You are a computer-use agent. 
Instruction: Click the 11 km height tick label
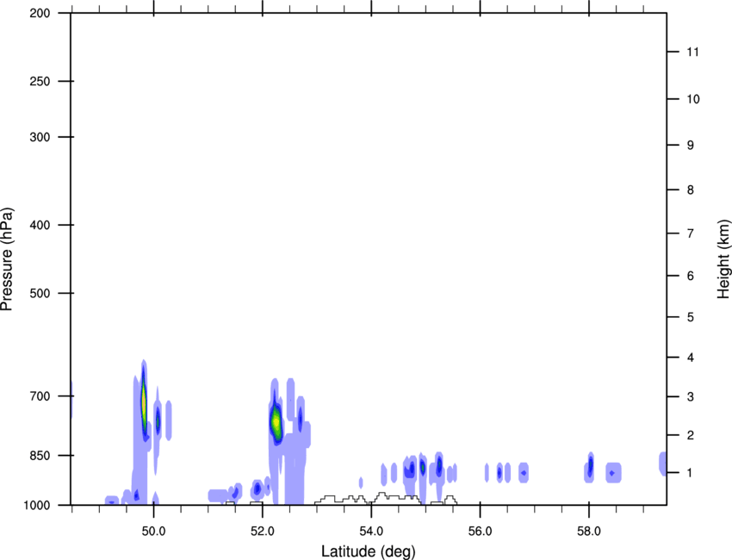point(693,52)
